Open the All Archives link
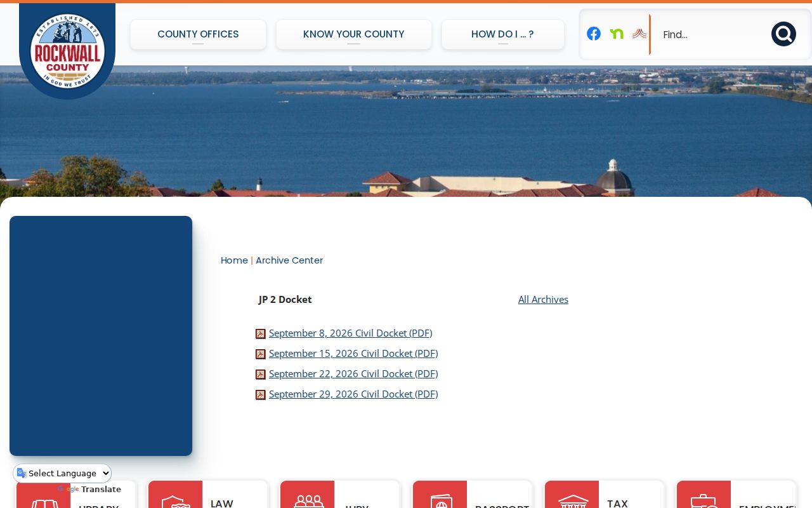The width and height of the screenshot is (812, 508). tap(543, 299)
